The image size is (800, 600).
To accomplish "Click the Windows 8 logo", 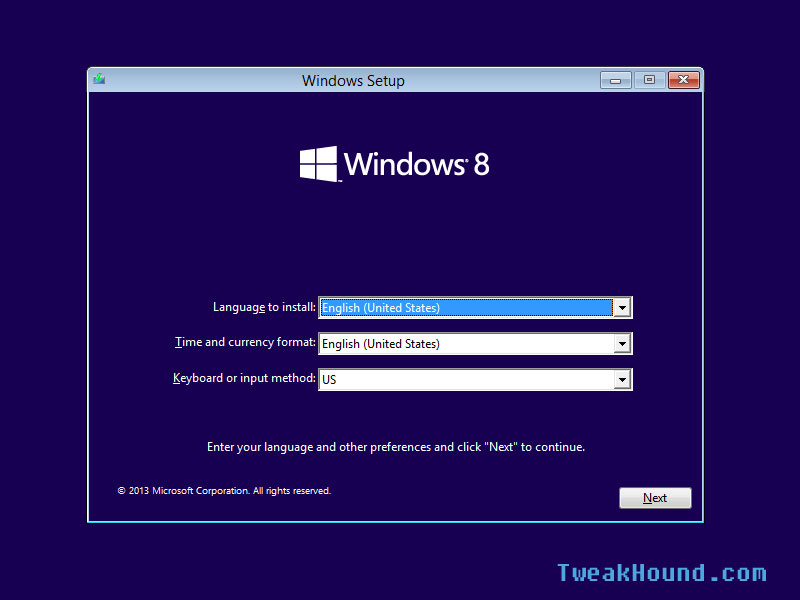I will [x=394, y=164].
